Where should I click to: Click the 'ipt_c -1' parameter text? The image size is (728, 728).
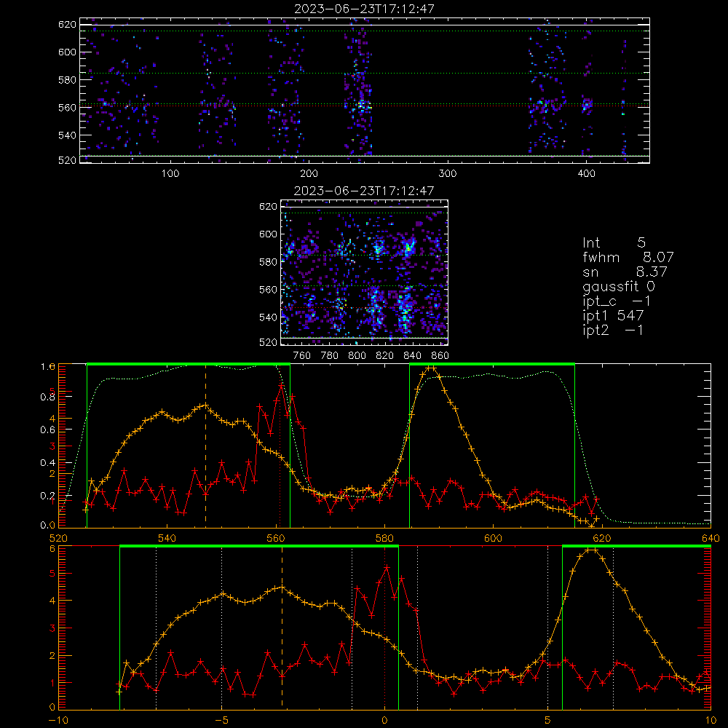pyautogui.click(x=617, y=301)
